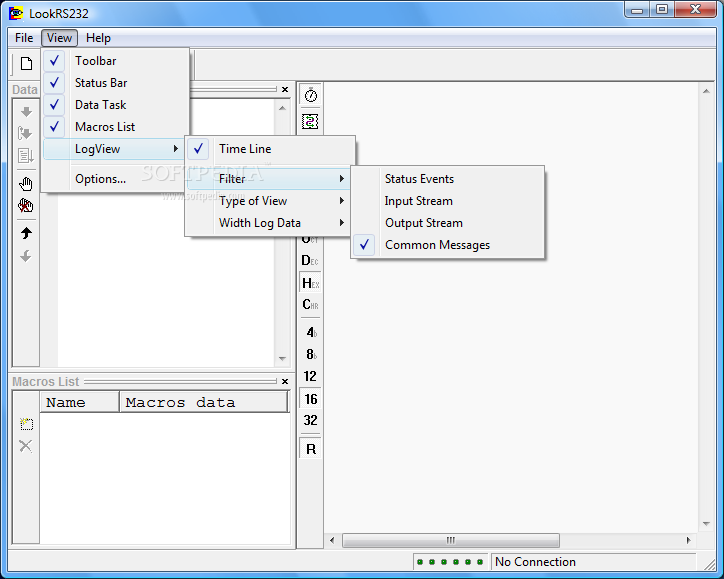The image size is (724, 579).
Task: Expand the Filter submenu
Action: pos(268,179)
